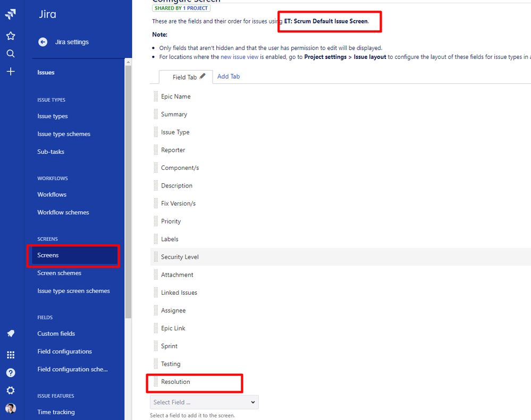Select the Epic Name field row
Image resolution: width=531 pixels, height=420 pixels.
point(340,97)
